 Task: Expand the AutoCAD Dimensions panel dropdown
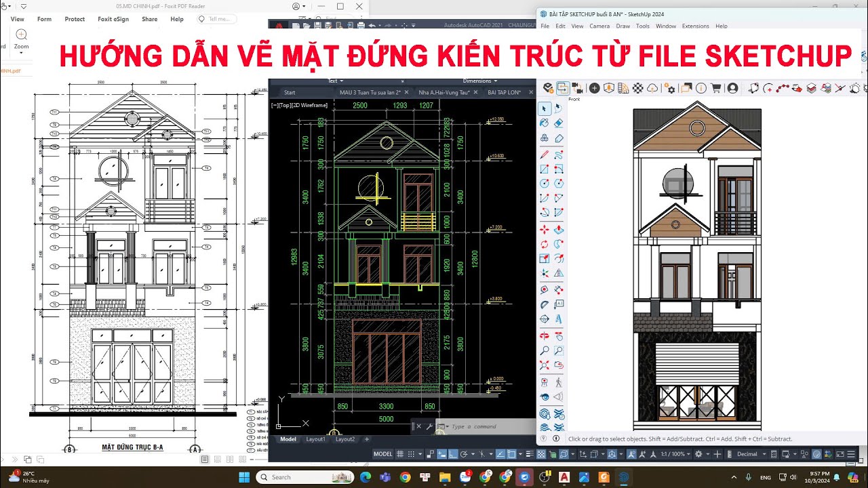tap(480, 81)
